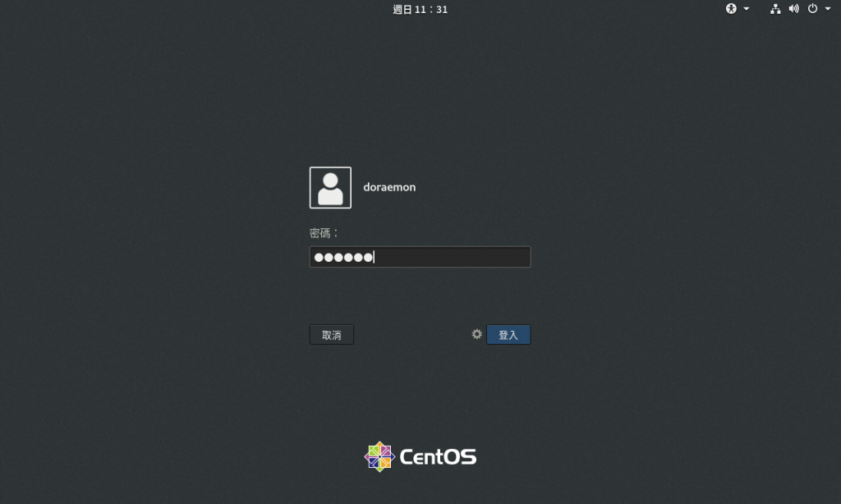Click the wired network status icon
841x504 pixels.
pyautogui.click(x=775, y=8)
